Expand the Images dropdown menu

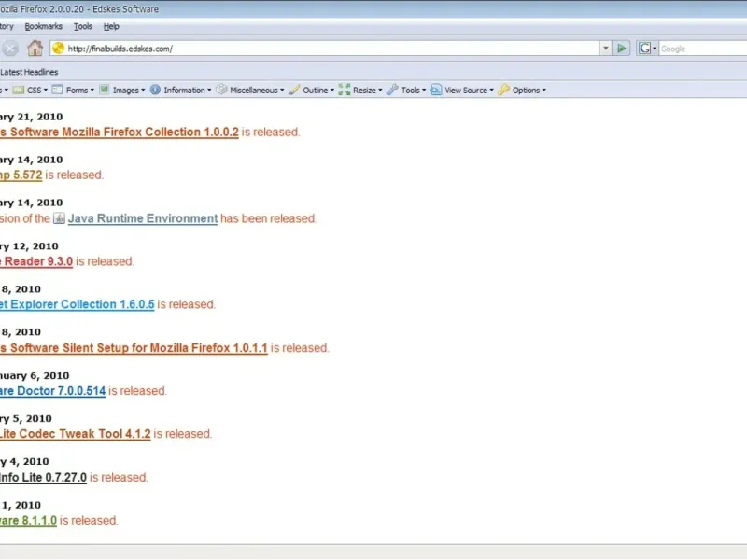(x=143, y=90)
